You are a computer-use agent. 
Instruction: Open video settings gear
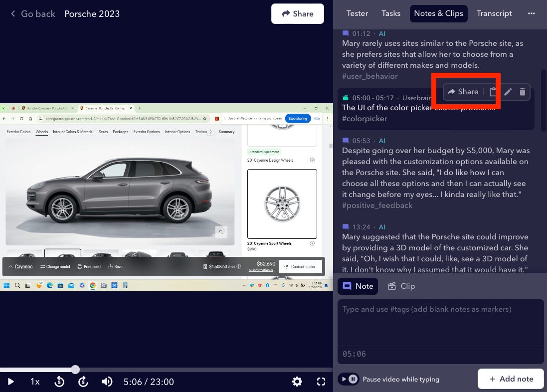tap(297, 382)
